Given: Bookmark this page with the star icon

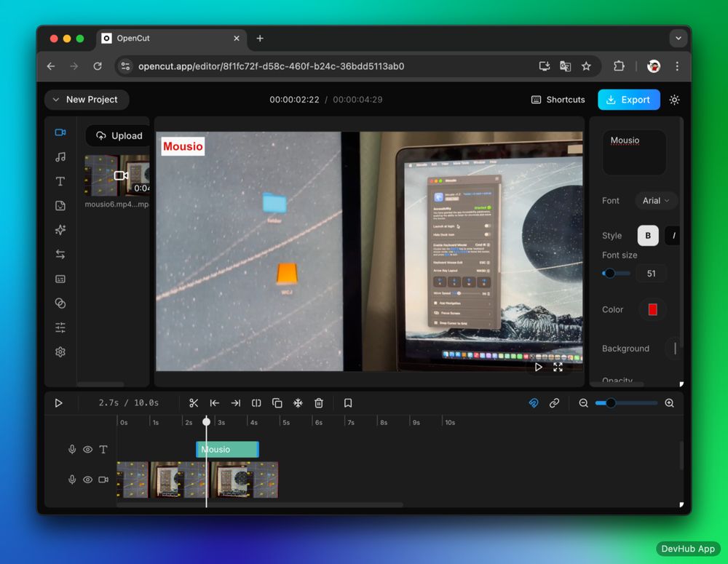Looking at the screenshot, I should pyautogui.click(x=586, y=66).
